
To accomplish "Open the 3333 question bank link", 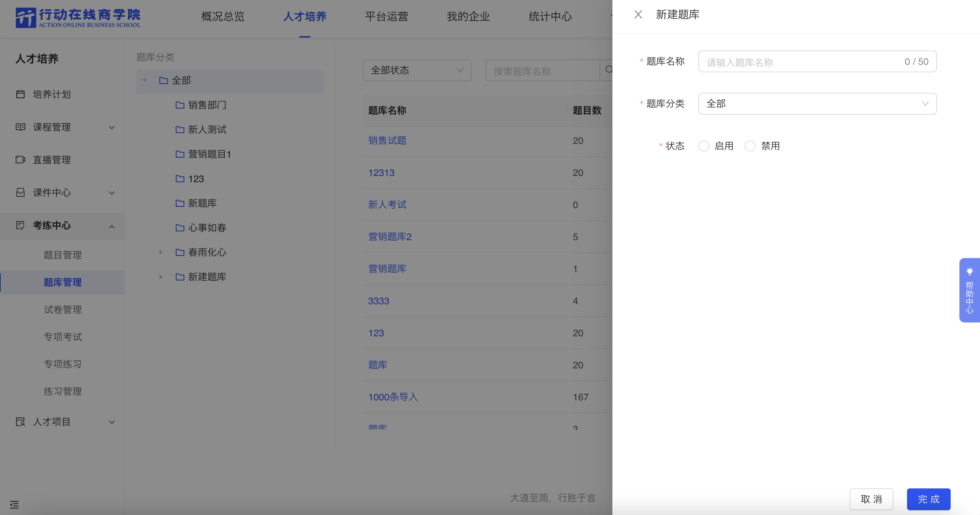I will pyautogui.click(x=378, y=301).
